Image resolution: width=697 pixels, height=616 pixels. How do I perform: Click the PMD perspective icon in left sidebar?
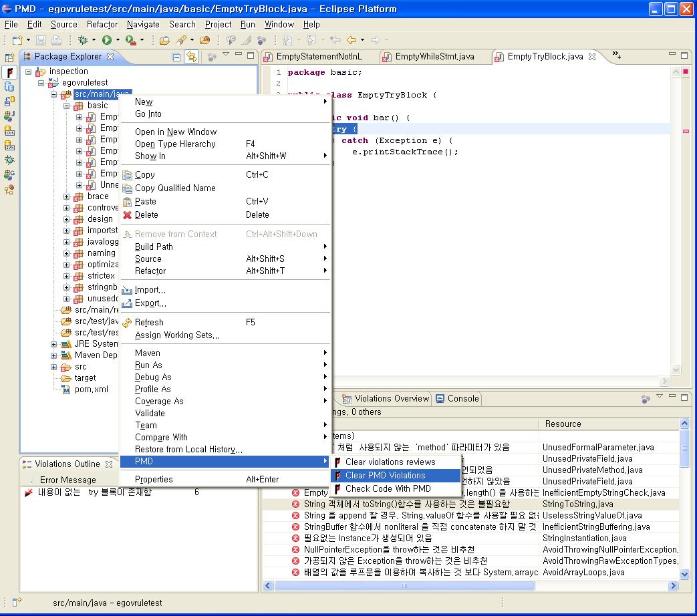tap(9, 72)
